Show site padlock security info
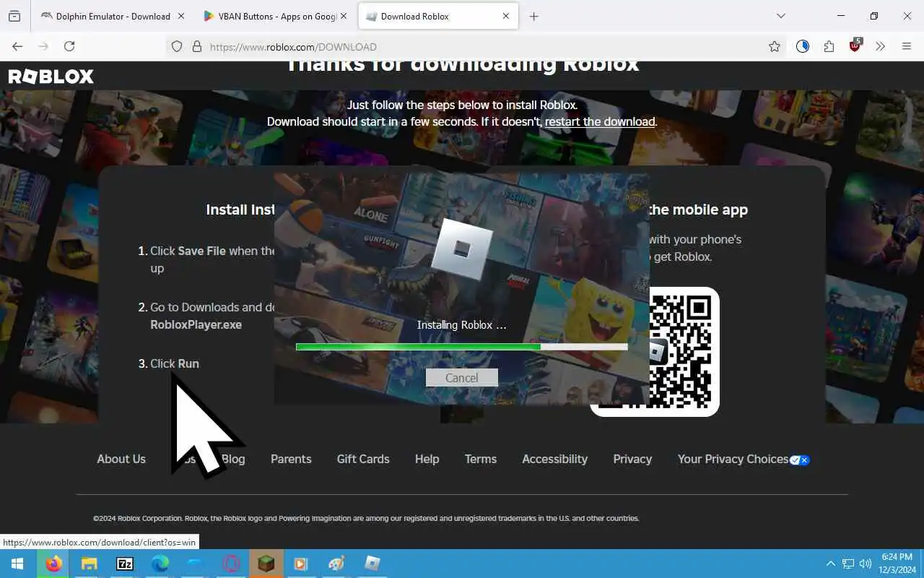The image size is (924, 578). click(196, 46)
